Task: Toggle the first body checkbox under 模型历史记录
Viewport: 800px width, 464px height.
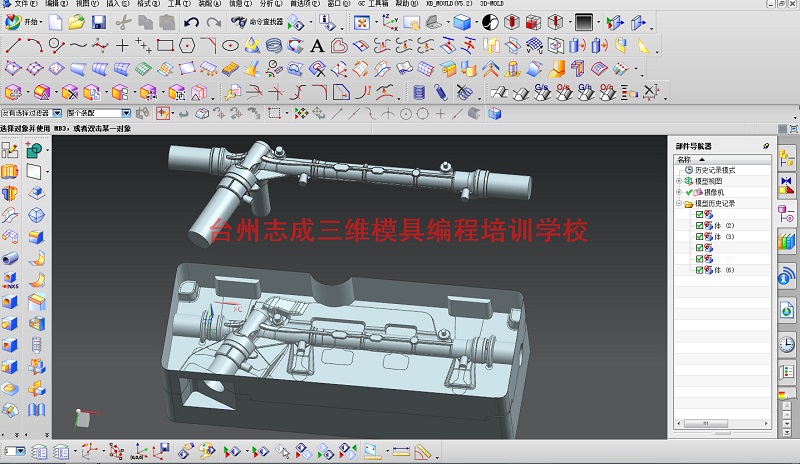Action: [x=699, y=214]
